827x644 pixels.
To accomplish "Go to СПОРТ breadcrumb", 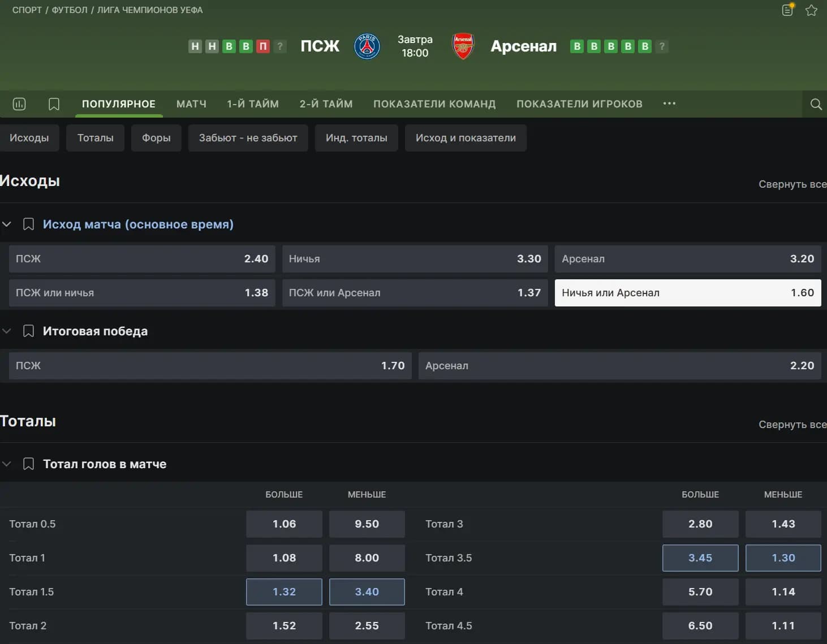I will point(27,10).
